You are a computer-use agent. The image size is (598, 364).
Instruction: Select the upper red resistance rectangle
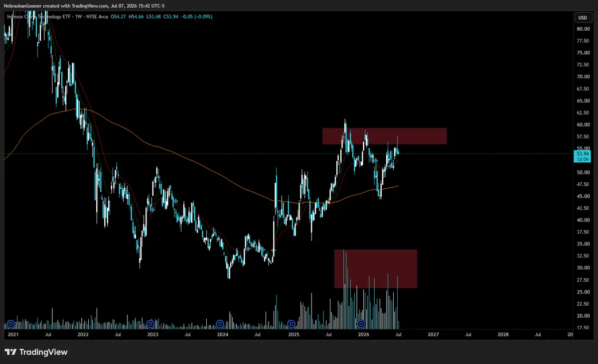tap(384, 136)
